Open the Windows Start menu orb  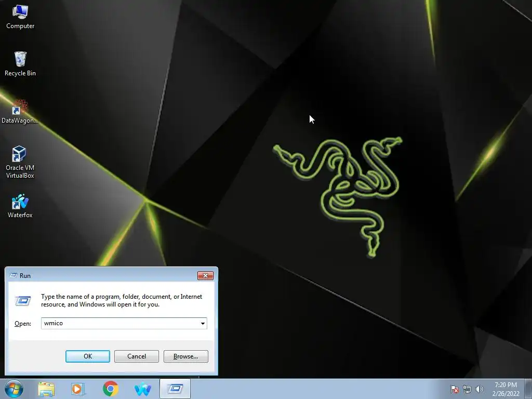click(14, 389)
